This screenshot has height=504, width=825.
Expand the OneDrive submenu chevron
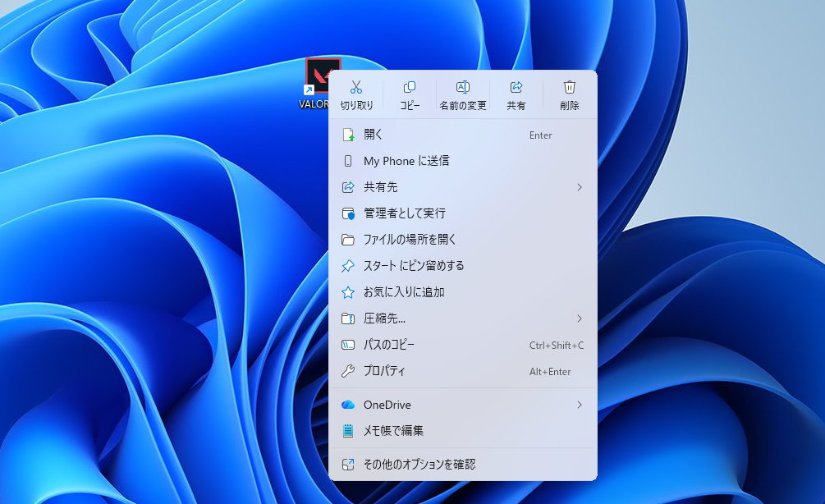click(579, 405)
